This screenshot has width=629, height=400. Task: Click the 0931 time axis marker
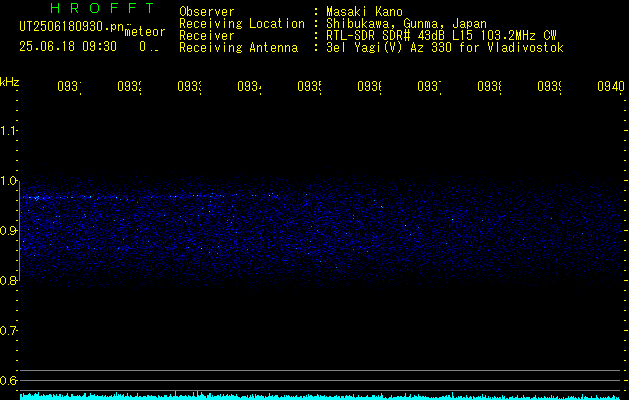click(69, 86)
